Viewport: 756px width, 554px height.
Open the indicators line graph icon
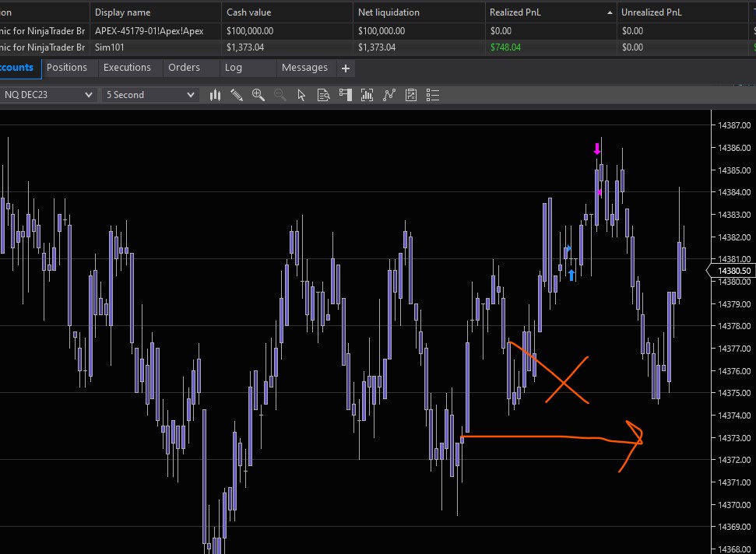click(389, 95)
